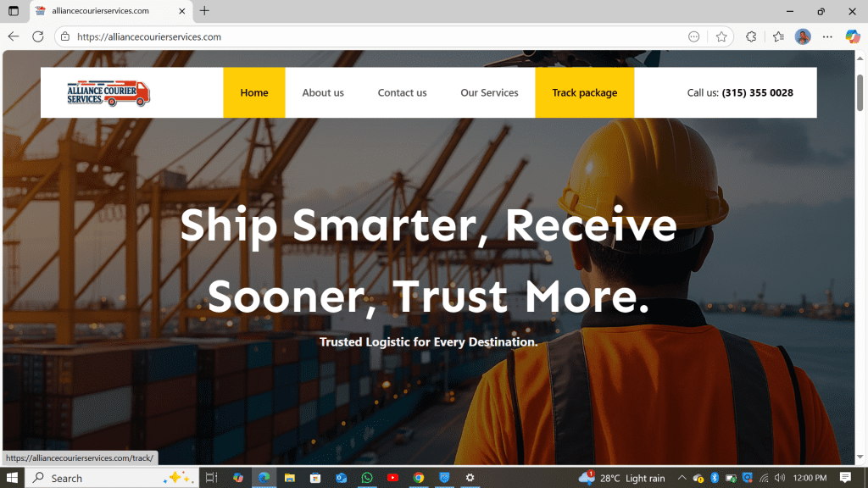Open the Track package page
The height and width of the screenshot is (488, 868).
[585, 92]
